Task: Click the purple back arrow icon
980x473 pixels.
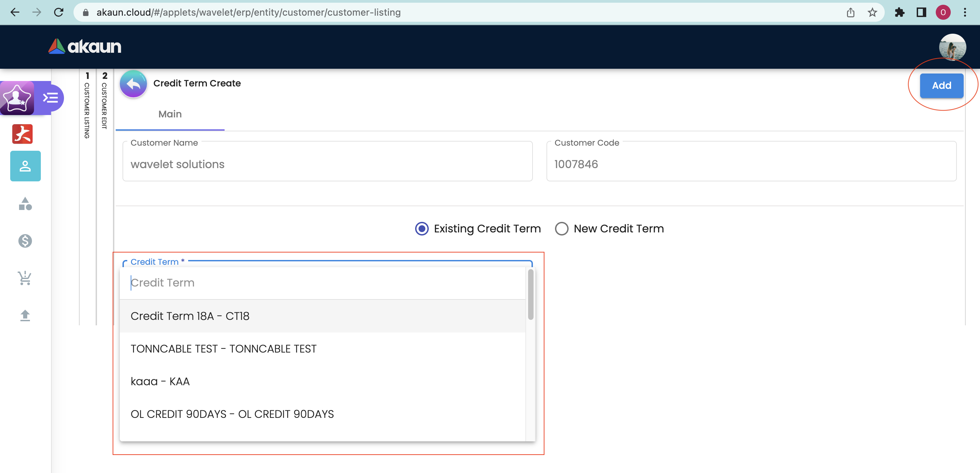Action: coord(133,84)
